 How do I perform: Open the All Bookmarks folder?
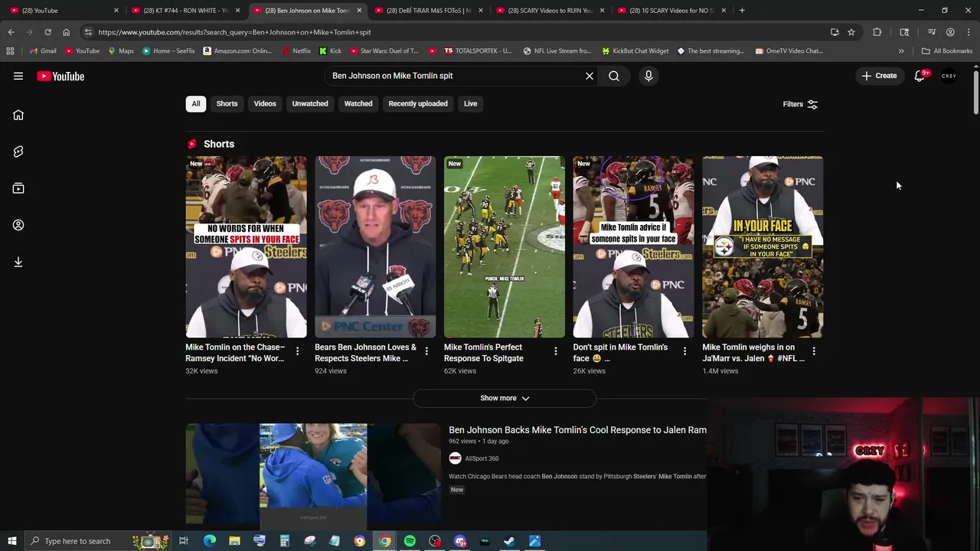[947, 51]
